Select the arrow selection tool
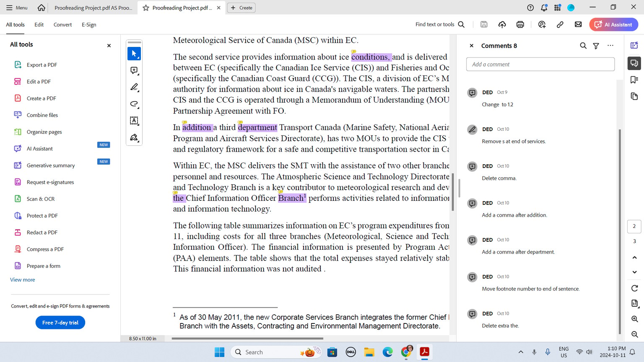Screen dimensions: 644x362 tap(134, 54)
